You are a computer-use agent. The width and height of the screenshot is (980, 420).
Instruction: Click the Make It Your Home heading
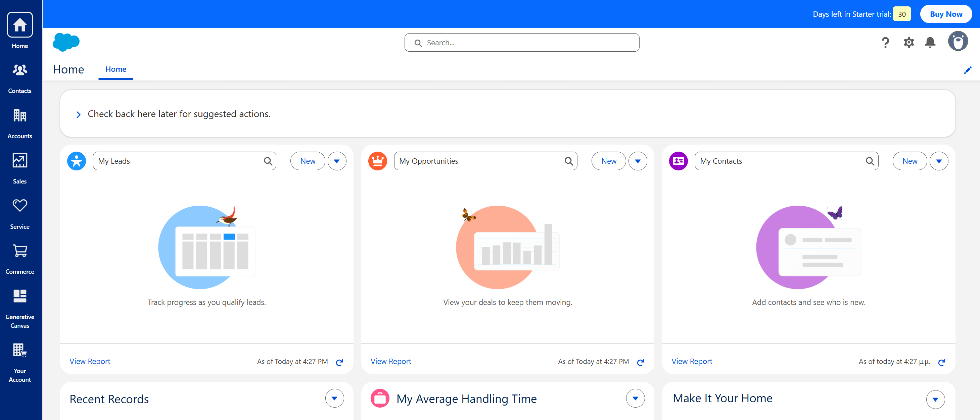(722, 398)
